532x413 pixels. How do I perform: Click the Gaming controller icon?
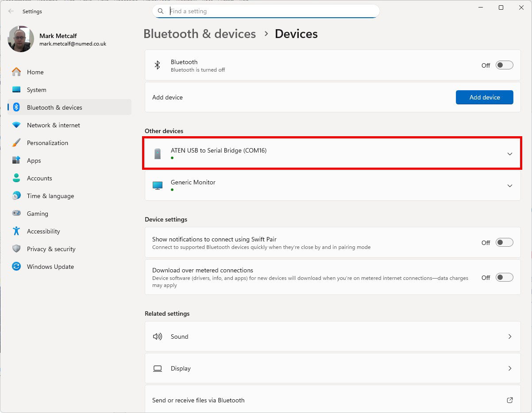pyautogui.click(x=16, y=214)
